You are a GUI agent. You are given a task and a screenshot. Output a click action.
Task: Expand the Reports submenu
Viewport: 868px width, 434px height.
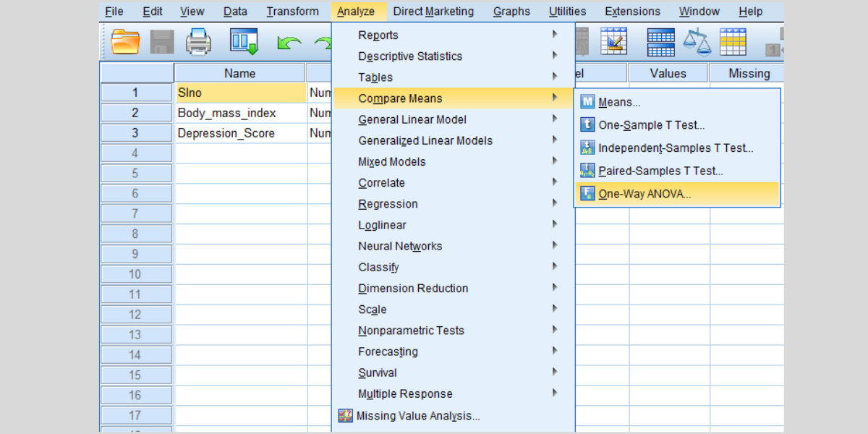coord(454,35)
